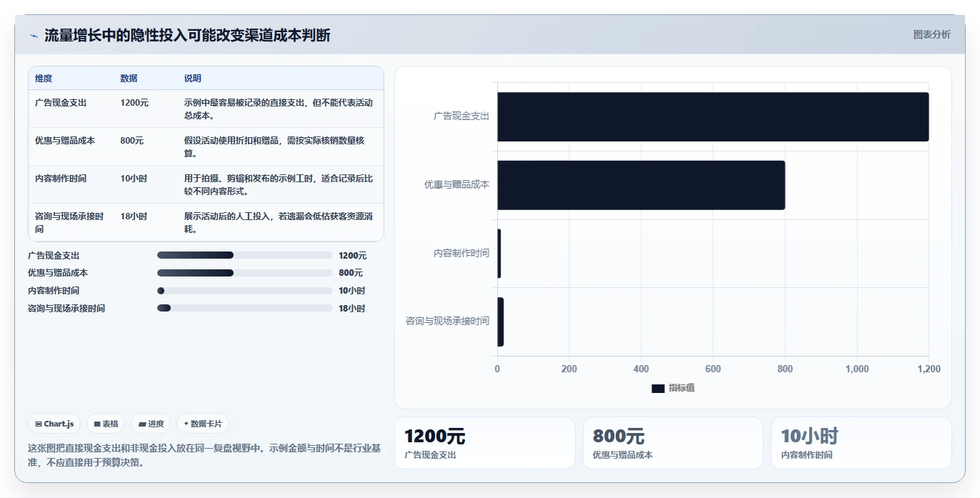Select the 进度 tag chip
The height and width of the screenshot is (498, 980).
(151, 424)
